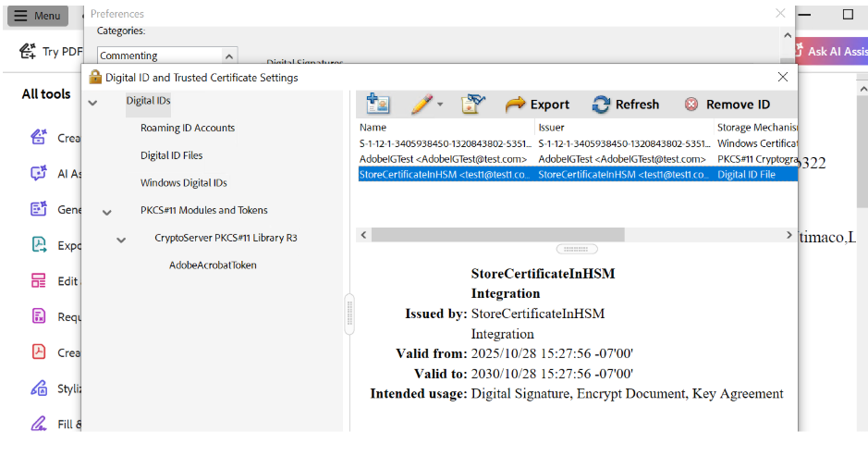
Task: Collapse PKCS#11 Modules and Tokens node
Action: point(107,213)
